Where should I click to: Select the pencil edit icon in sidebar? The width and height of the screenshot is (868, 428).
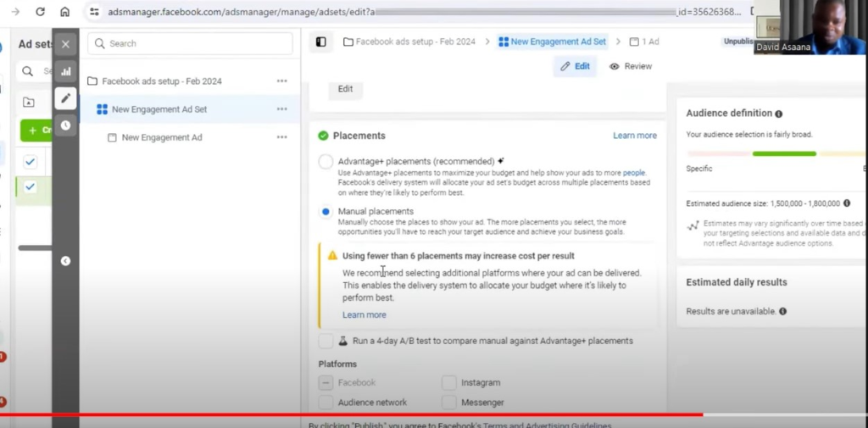(65, 98)
